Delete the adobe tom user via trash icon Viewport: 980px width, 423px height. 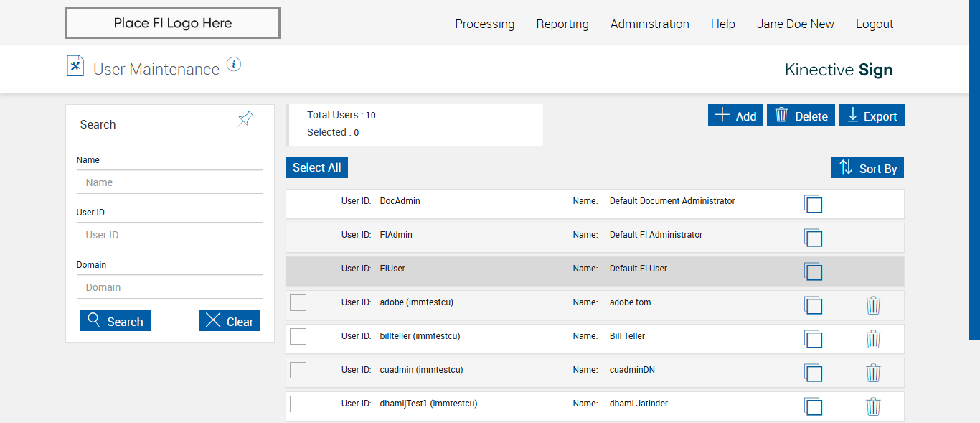coord(873,305)
